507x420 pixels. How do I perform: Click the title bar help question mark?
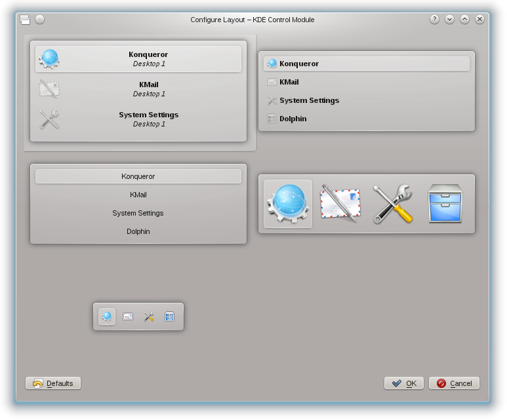tap(434, 20)
